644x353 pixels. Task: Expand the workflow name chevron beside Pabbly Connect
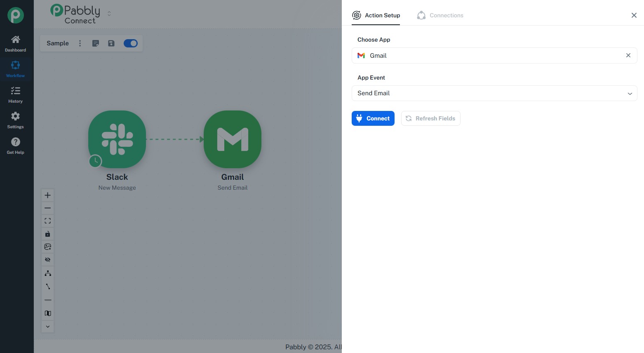click(109, 14)
